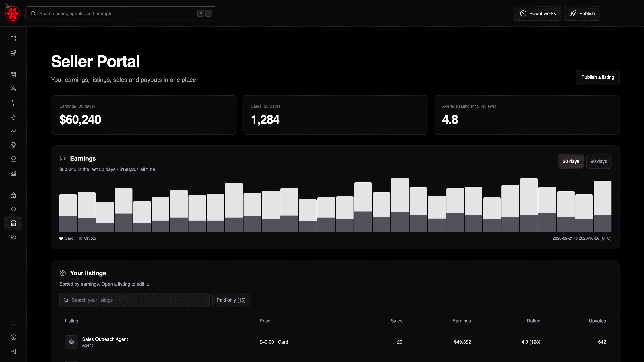Open the code brackets icon
This screenshot has width=644, height=362.
pos(13,209)
